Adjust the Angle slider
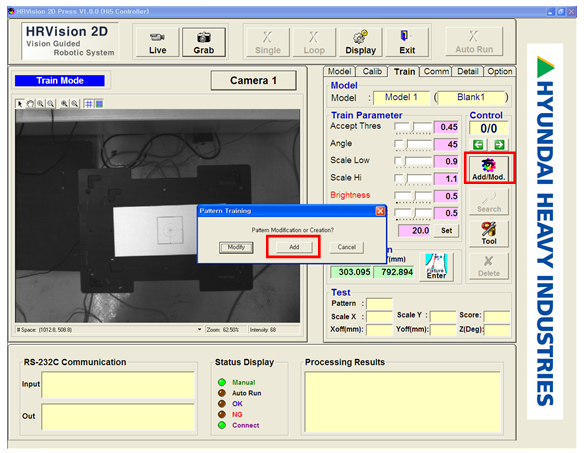584x453 pixels. (413, 145)
